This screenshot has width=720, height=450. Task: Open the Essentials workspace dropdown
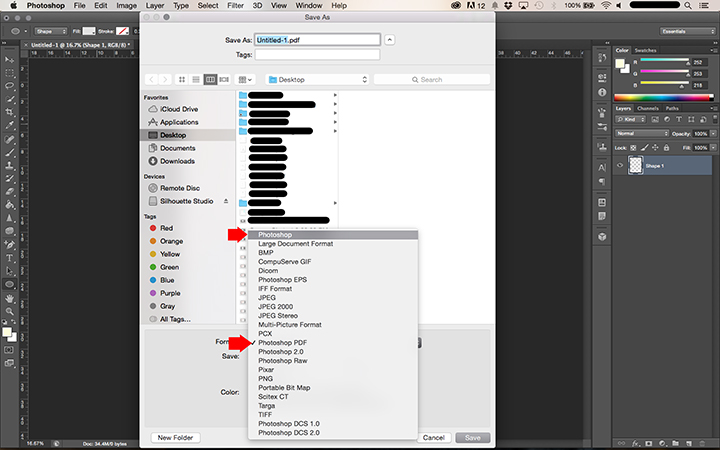(687, 31)
